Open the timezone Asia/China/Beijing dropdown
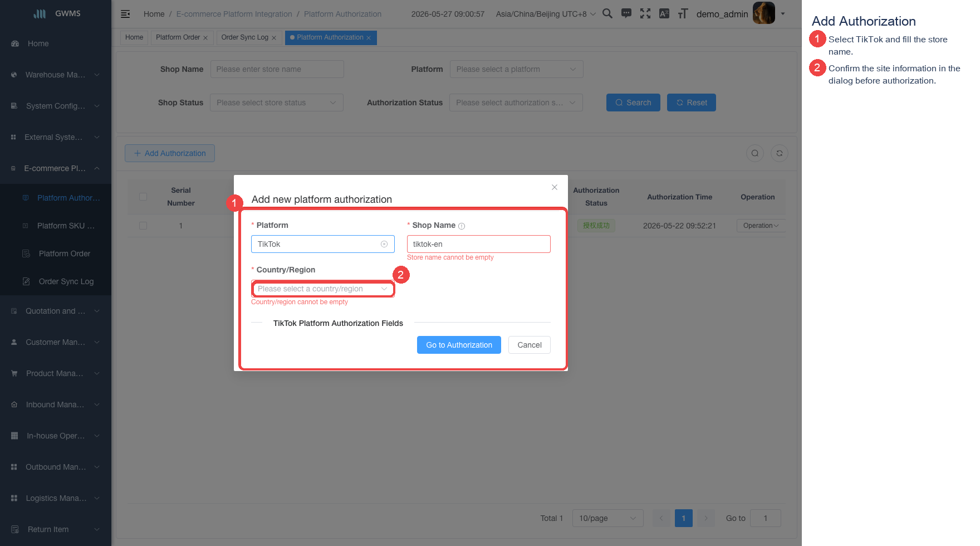Screen dimensions: 980x546 tap(546, 14)
